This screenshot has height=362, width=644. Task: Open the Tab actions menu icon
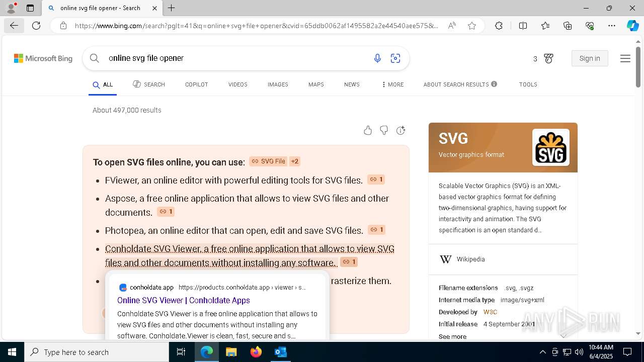tap(30, 8)
